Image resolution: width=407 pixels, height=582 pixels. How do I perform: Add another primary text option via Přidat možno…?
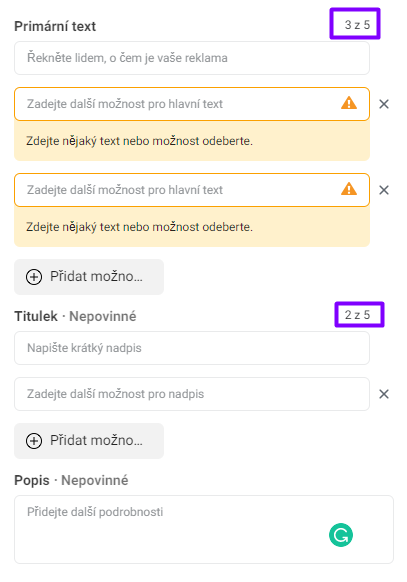(89, 277)
